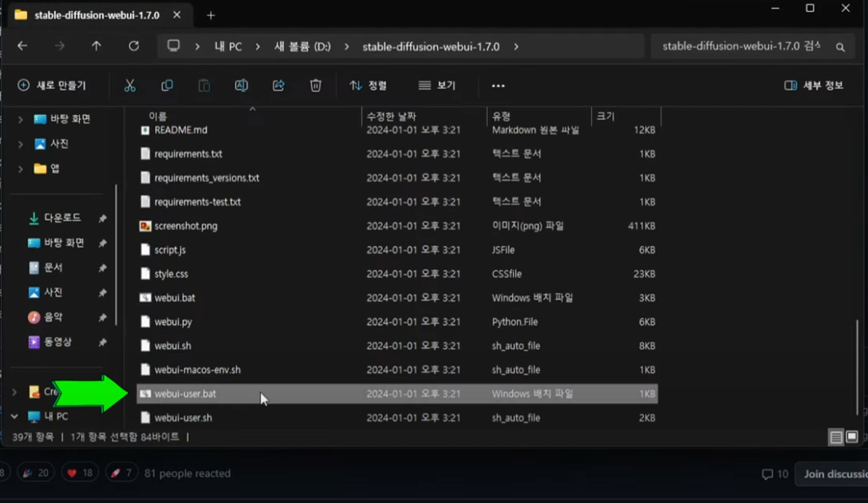
Task: Click the rocket reaction icon
Action: (x=115, y=473)
